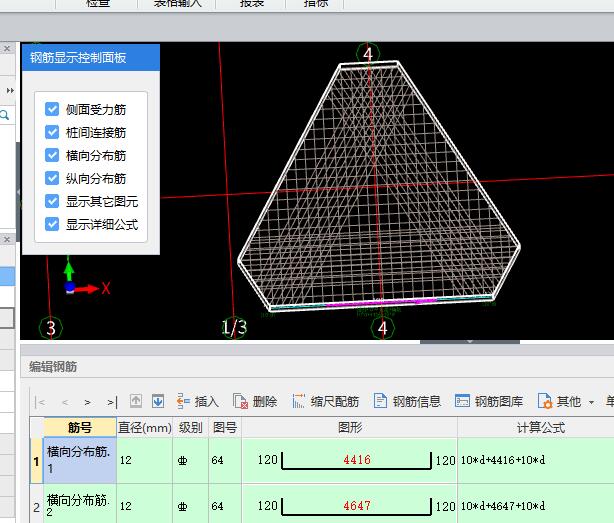This screenshot has width=614, height=523.
Task: Click 其他 tool icon
Action: [545, 401]
